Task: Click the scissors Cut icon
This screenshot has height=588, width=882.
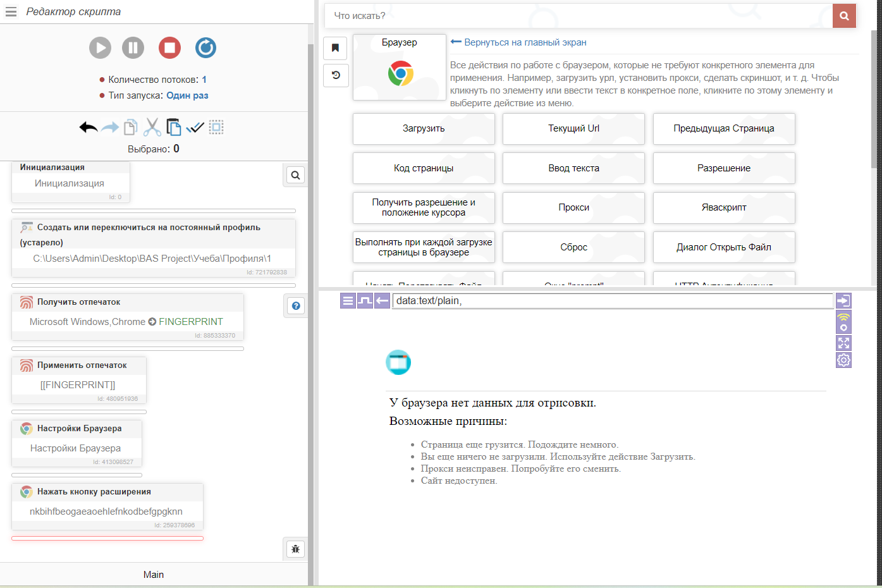Action: click(x=152, y=128)
